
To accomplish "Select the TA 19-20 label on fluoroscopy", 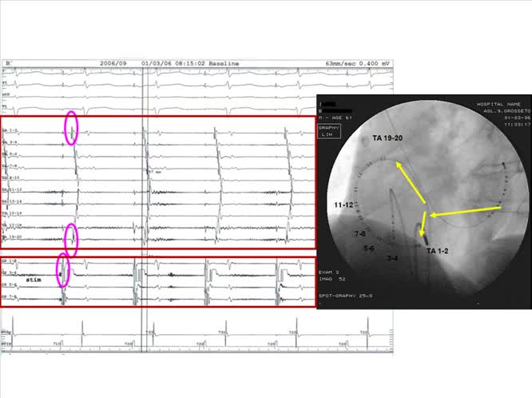I will pyautogui.click(x=388, y=139).
